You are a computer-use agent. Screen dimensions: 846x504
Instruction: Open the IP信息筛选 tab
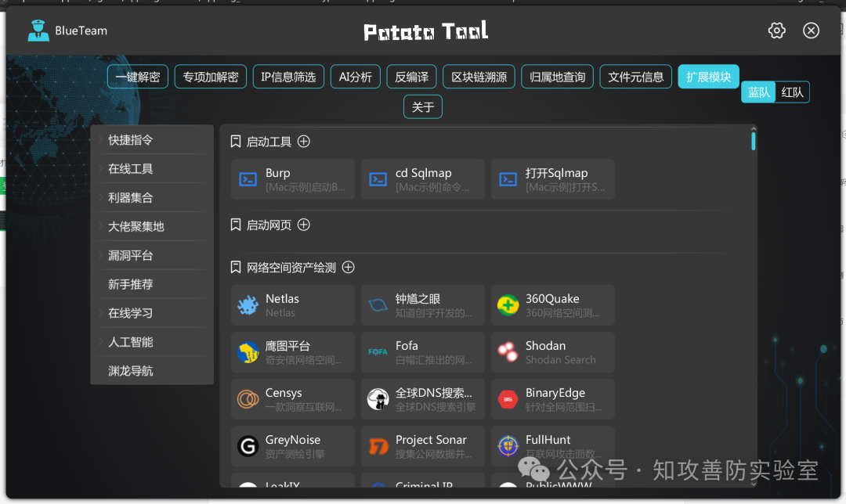pyautogui.click(x=288, y=77)
